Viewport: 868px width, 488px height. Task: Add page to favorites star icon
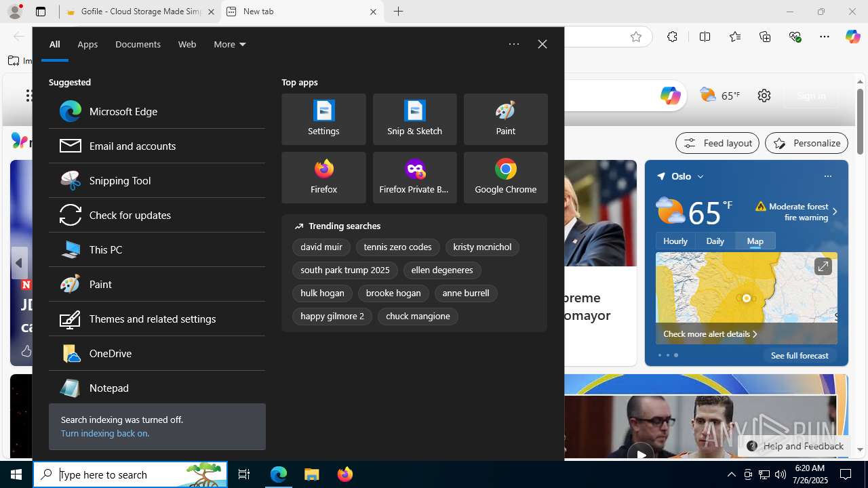635,37
